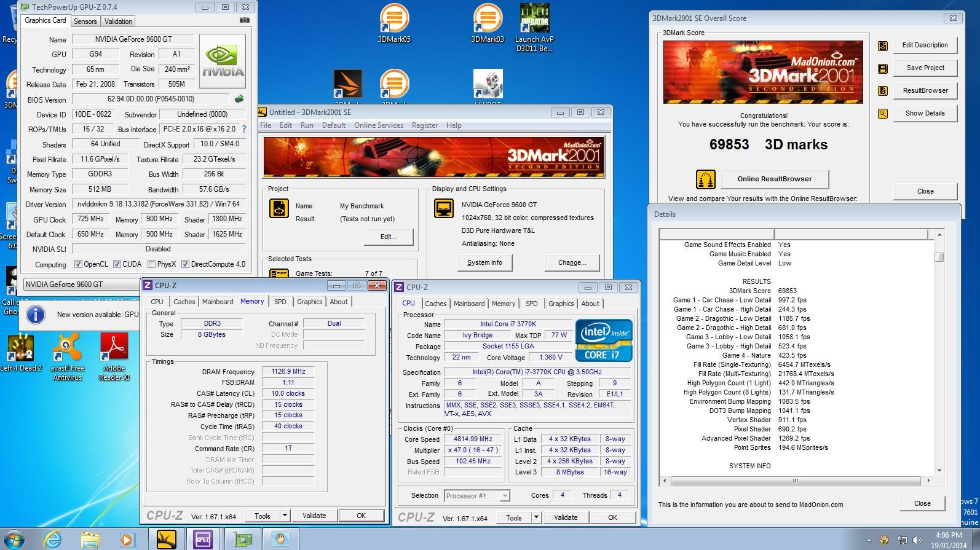Open Windows Media Player from taskbar
This screenshot has height=550, width=980.
click(127, 540)
